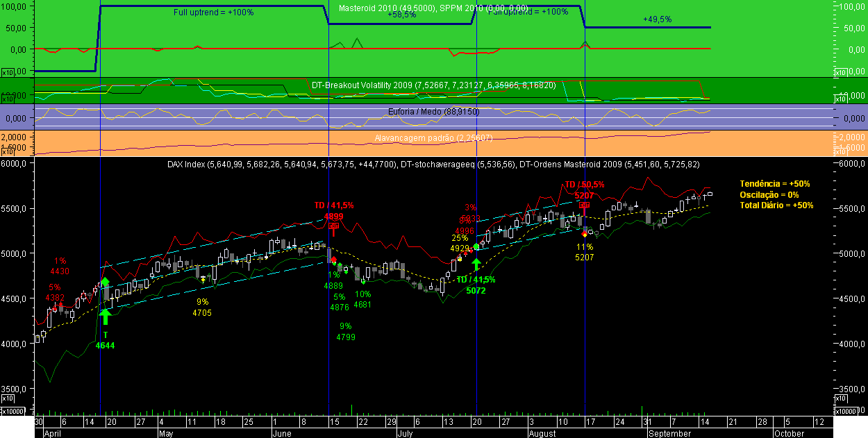Click the July month label on the date axis

coord(404,433)
